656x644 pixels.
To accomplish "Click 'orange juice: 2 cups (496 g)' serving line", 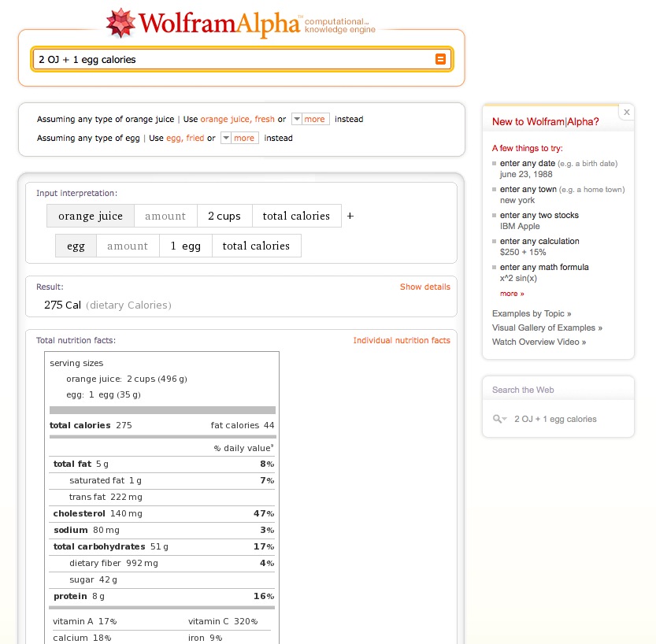I will (127, 379).
